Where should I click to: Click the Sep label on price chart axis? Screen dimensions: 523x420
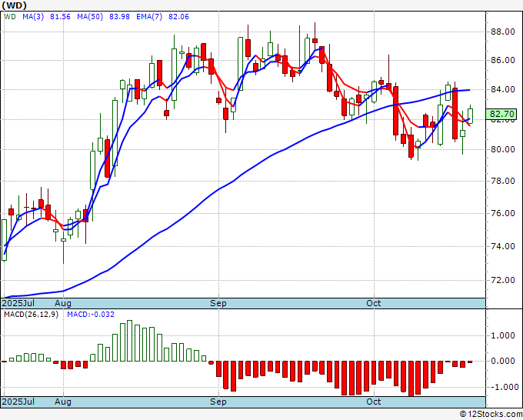pyautogui.click(x=218, y=303)
